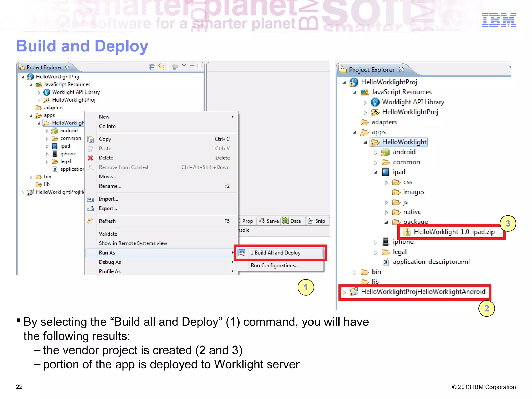532x399 pixels.
Task: Expand bin folder in left explorer
Action: pyautogui.click(x=31, y=177)
